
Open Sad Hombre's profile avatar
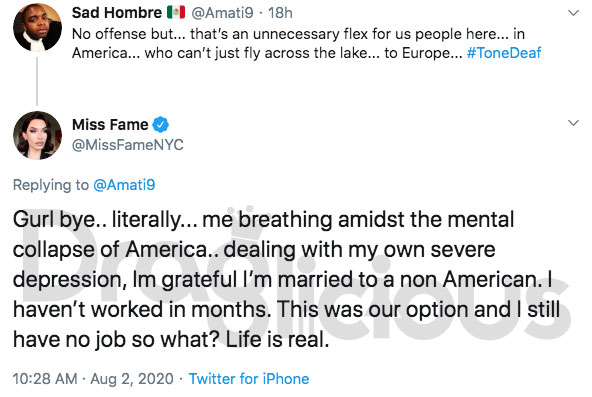coord(37,27)
